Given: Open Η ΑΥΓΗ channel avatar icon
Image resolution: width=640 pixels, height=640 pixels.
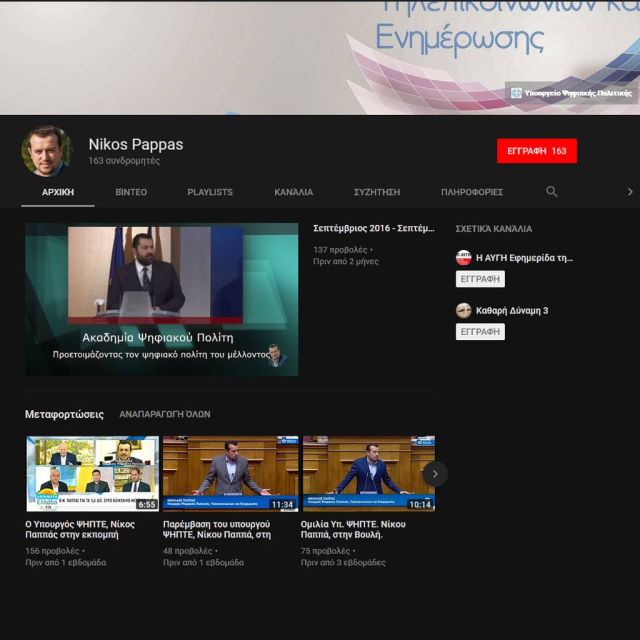Looking at the screenshot, I should [463, 257].
